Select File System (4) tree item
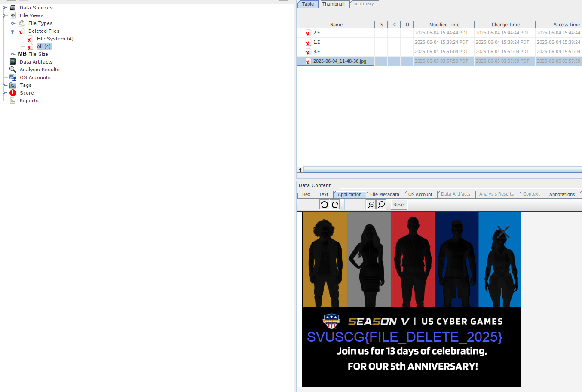 click(x=55, y=39)
